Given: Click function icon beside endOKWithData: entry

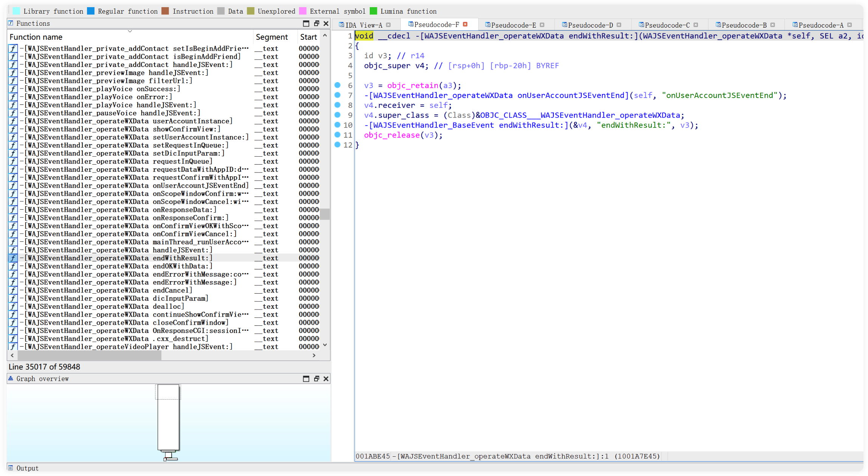Looking at the screenshot, I should [13, 266].
